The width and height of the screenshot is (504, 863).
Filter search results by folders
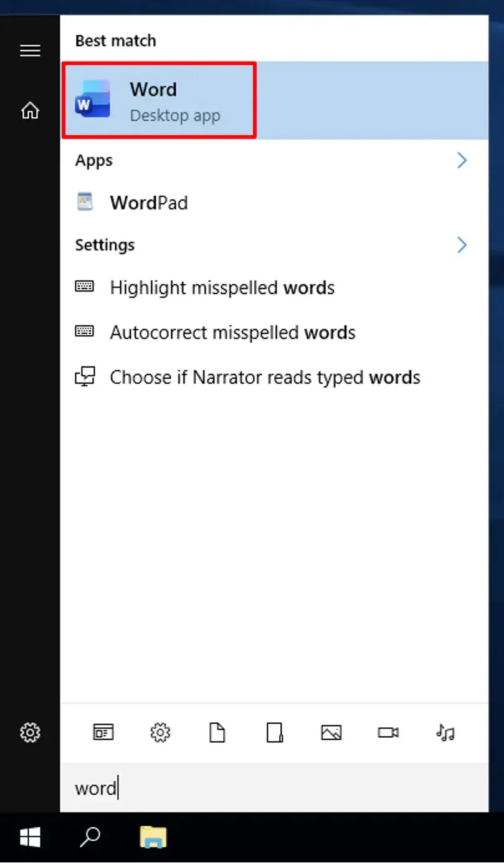(x=274, y=733)
